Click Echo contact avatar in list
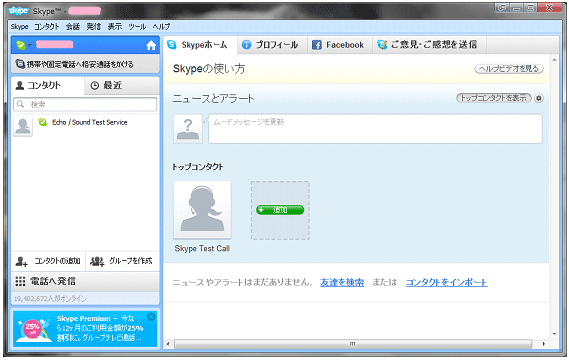 (23, 127)
